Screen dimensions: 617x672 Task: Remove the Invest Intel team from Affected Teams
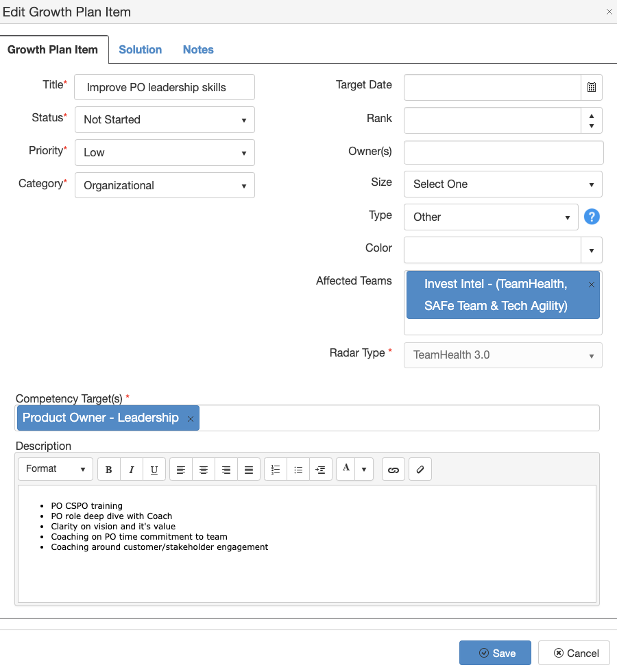pos(591,285)
